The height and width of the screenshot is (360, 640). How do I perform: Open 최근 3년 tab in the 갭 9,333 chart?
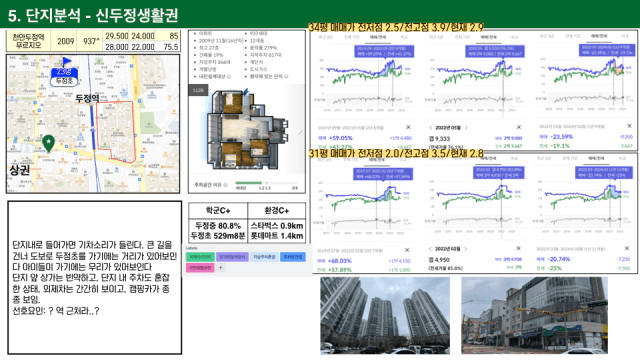click(436, 37)
